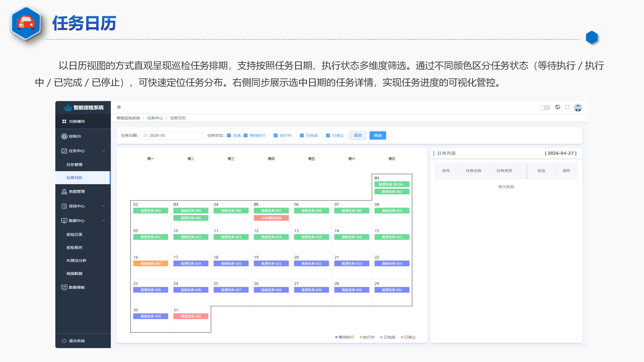Click the 重置 button

point(358,135)
